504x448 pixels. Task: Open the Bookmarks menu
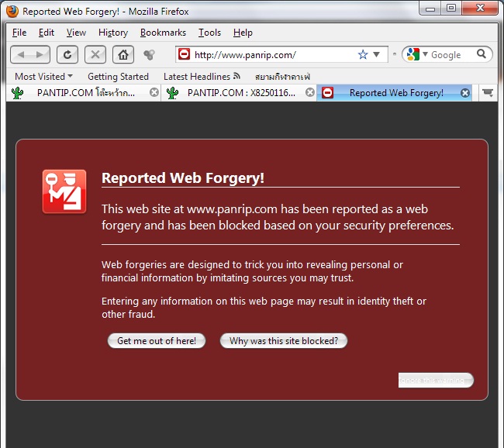click(163, 33)
